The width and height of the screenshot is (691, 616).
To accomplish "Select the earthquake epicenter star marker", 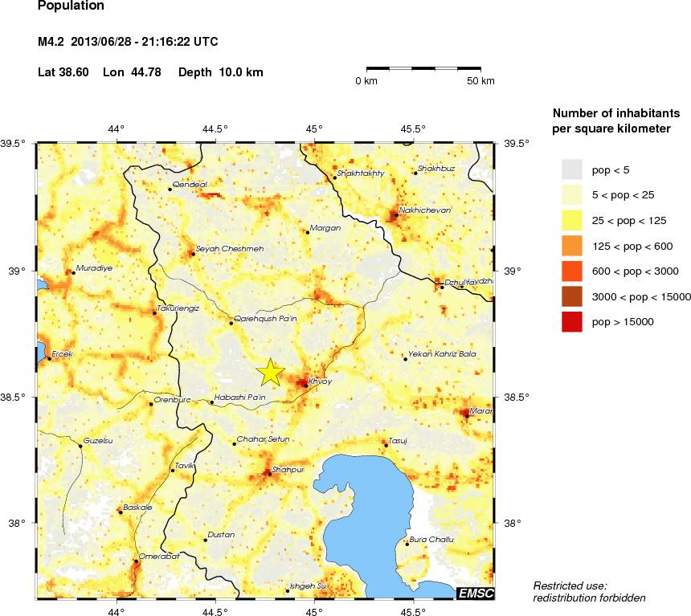I will pyautogui.click(x=272, y=372).
